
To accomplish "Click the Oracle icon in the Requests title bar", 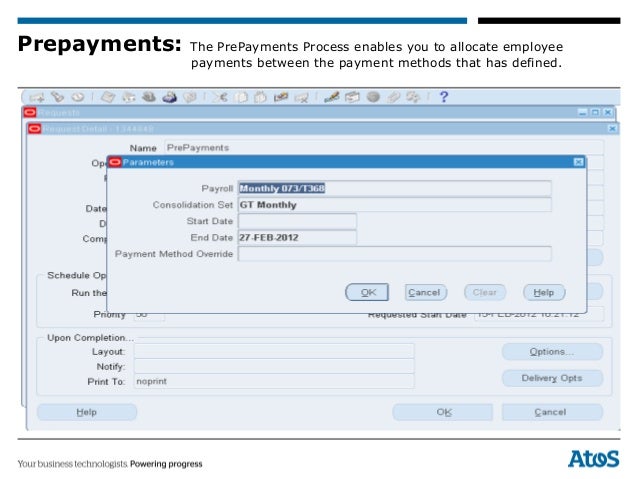I will click(x=30, y=112).
